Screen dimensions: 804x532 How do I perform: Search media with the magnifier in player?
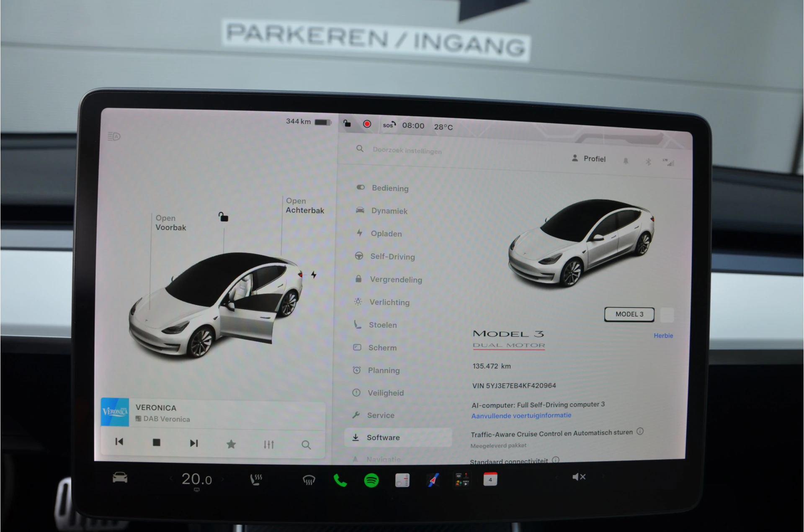pyautogui.click(x=306, y=445)
